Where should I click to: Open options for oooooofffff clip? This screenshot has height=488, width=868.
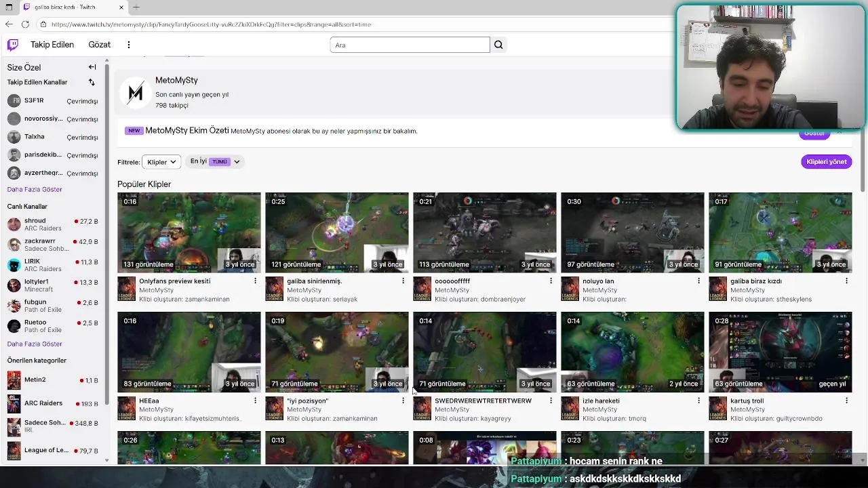tap(551, 281)
